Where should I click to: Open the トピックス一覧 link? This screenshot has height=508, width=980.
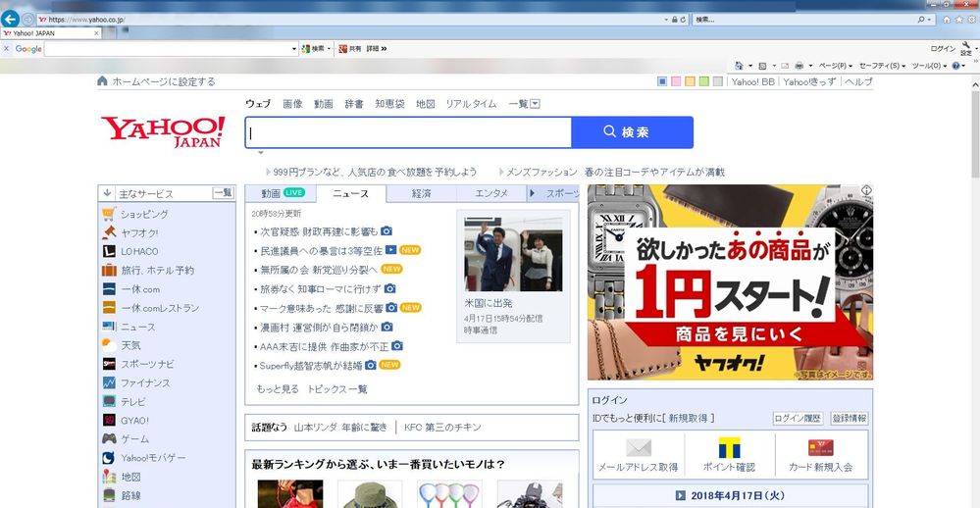coord(337,388)
